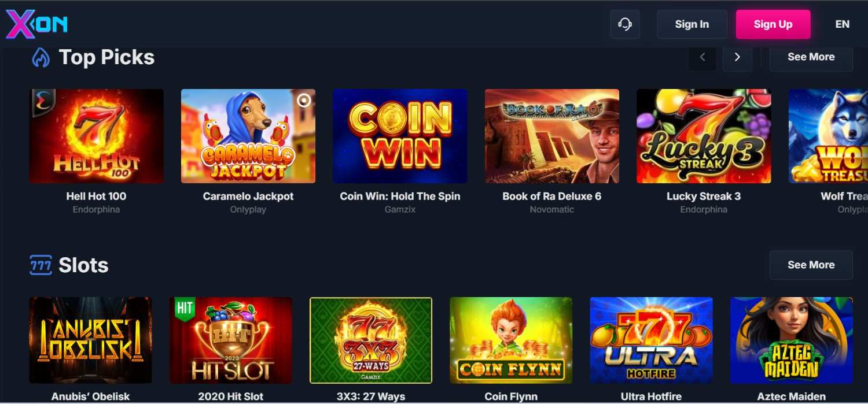The image size is (868, 404).
Task: Click See More for Slots
Action: [811, 265]
